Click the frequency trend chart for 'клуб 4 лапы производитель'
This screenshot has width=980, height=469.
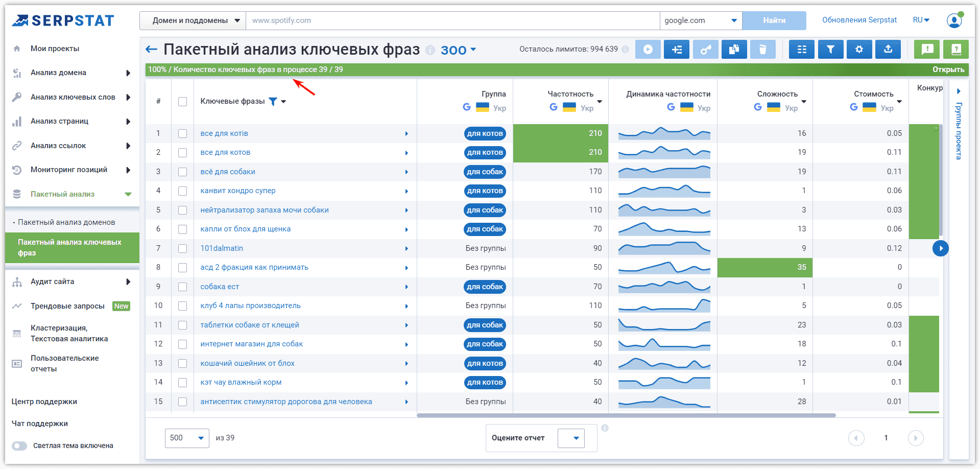[664, 306]
